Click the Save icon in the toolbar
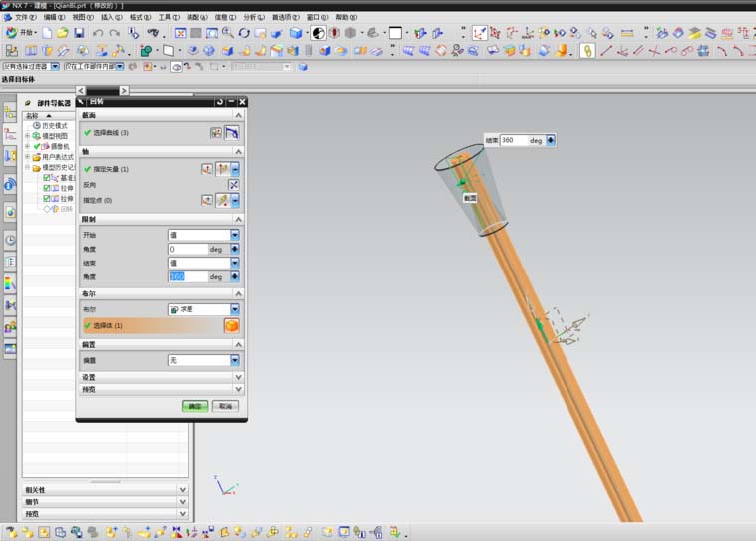 coord(79,33)
